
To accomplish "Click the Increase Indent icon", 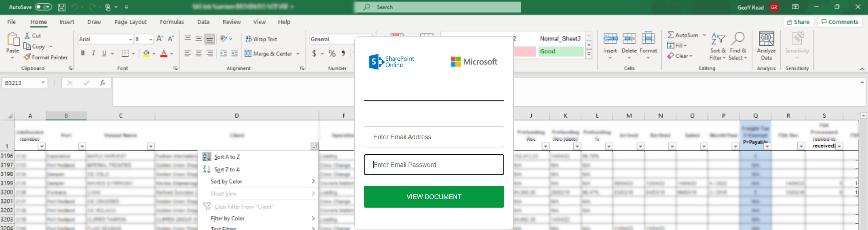I will (234, 53).
